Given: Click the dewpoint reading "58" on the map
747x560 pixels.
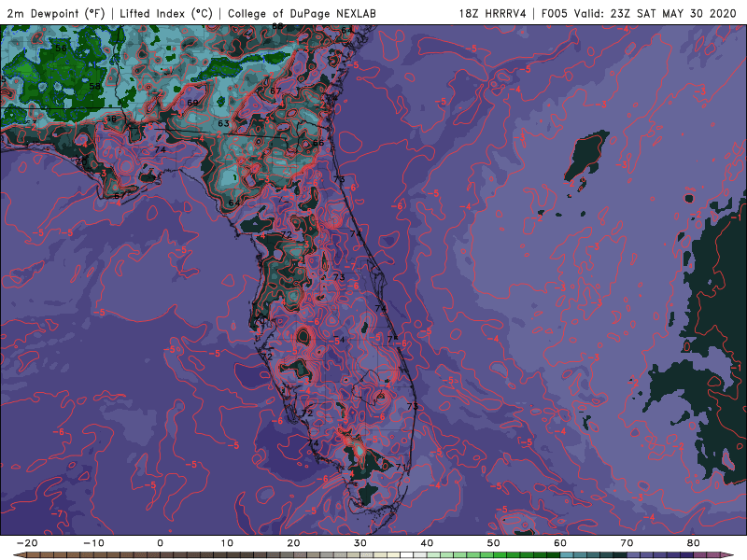Looking at the screenshot, I should point(95,86).
